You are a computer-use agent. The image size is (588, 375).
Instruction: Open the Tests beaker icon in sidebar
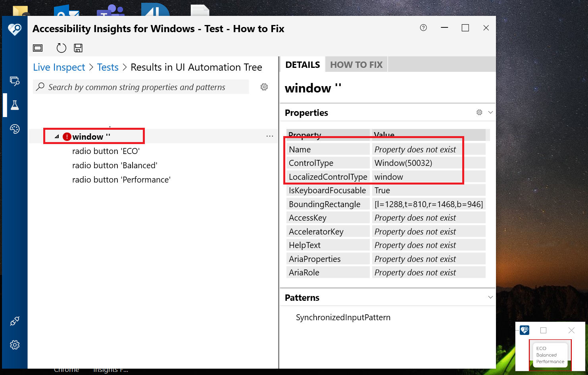15,105
